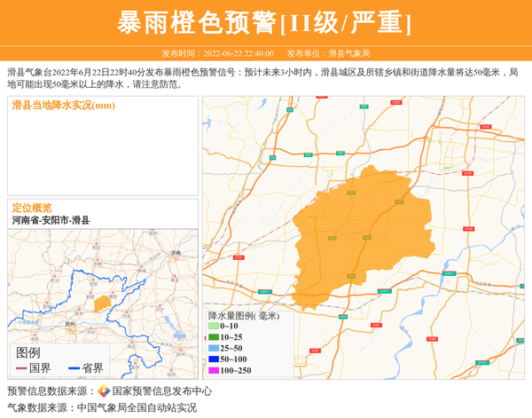Screen dimensions: 532x418
Task: Click the red 国界 line symbol in the legend
Action: point(19,368)
